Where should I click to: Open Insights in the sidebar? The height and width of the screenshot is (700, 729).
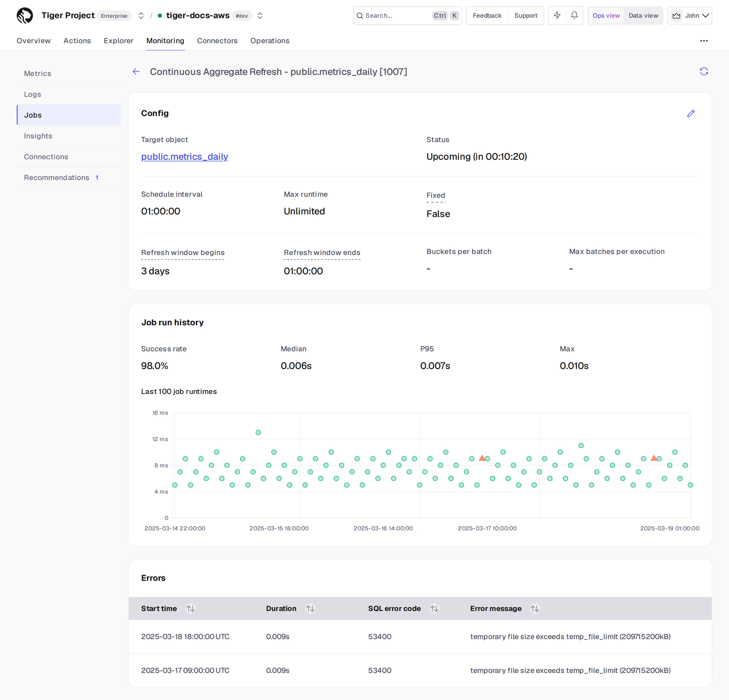[69, 136]
